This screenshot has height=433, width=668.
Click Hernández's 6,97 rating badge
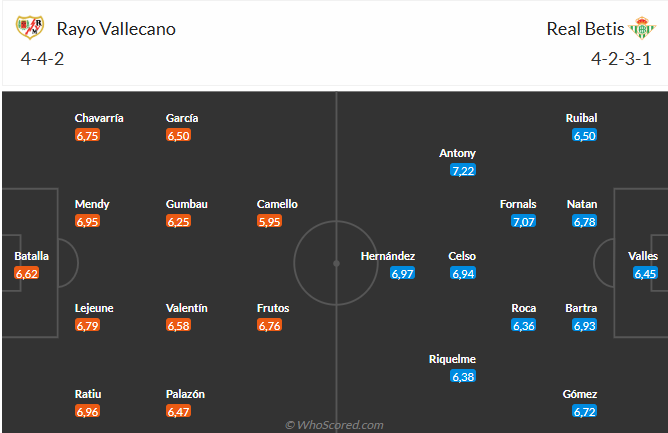402,273
